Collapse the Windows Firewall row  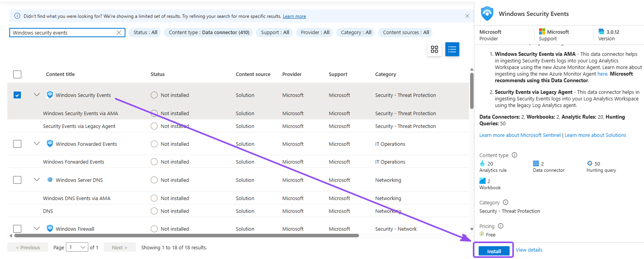pyautogui.click(x=37, y=228)
